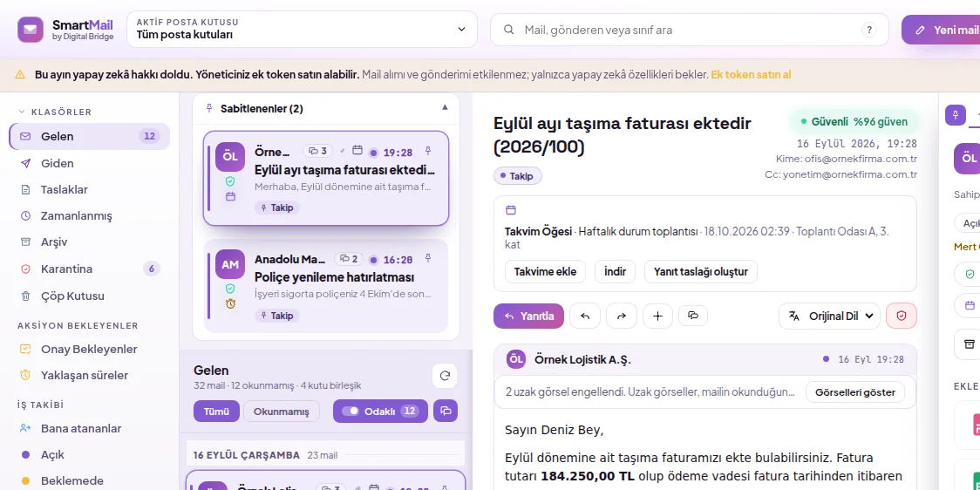
Task: Click pin icon in right side panel
Action: coord(955,115)
